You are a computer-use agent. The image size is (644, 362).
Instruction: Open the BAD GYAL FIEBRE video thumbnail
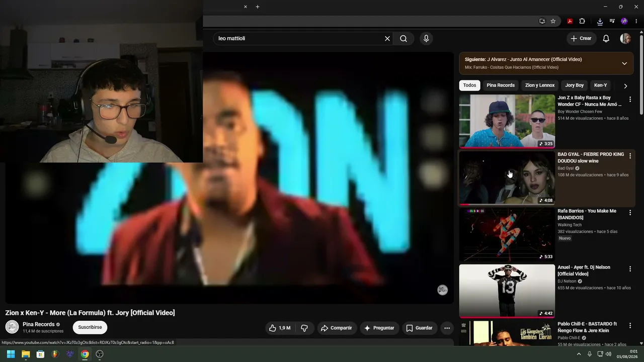pos(507,178)
